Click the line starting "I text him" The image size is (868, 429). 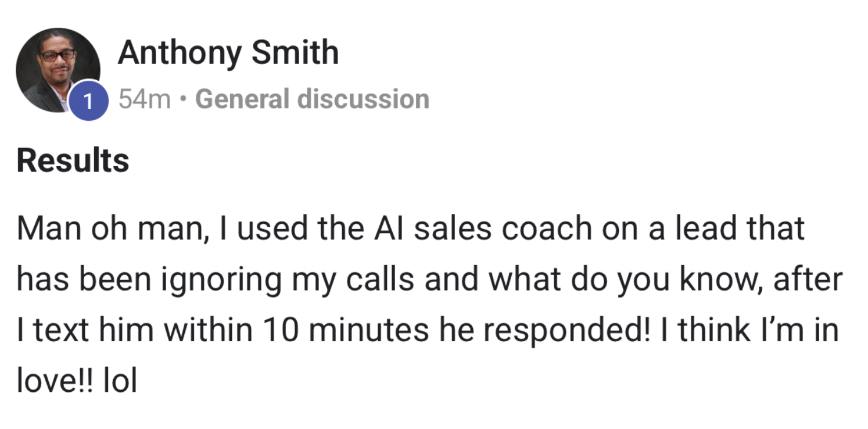[x=427, y=330]
